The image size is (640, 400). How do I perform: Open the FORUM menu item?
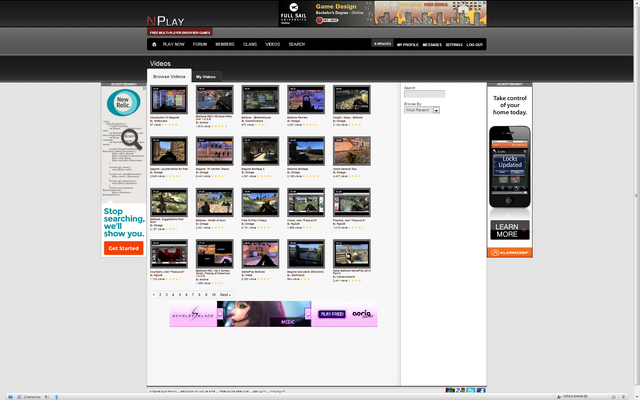(200, 44)
